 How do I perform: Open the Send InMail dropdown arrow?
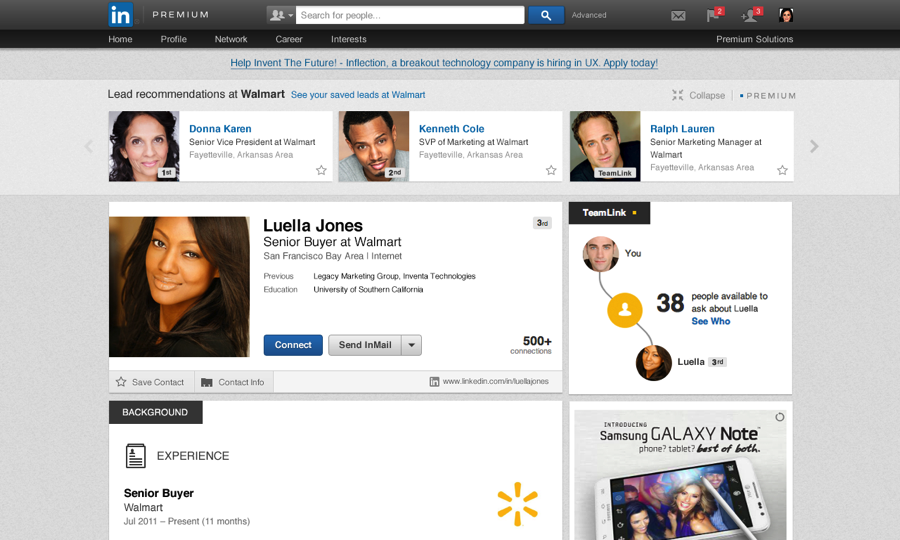[x=412, y=345]
